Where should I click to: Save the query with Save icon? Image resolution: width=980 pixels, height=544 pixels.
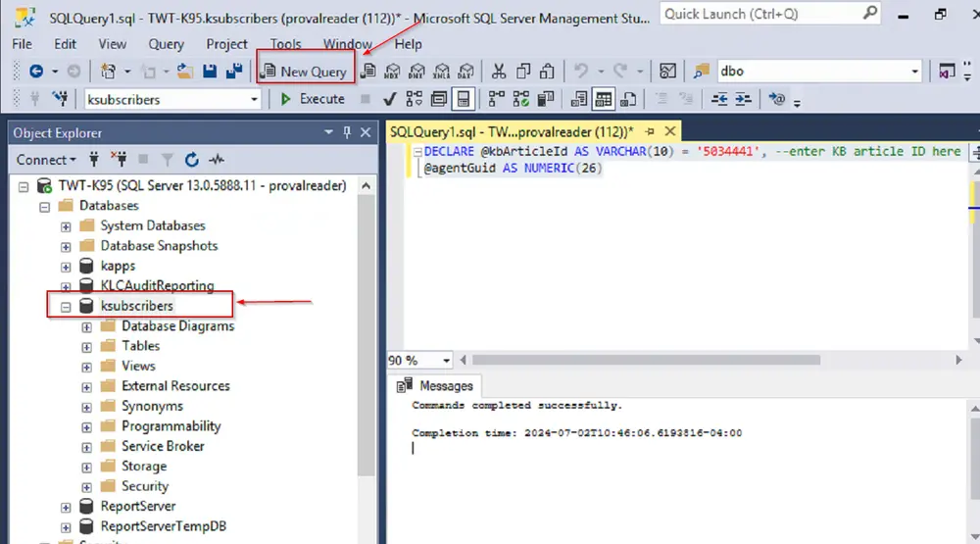click(210, 72)
